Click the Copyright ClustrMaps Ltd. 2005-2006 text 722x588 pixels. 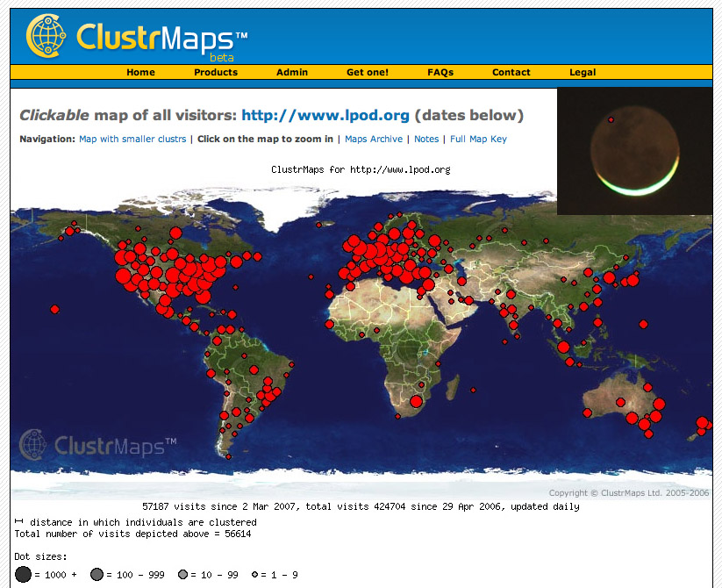(x=628, y=493)
